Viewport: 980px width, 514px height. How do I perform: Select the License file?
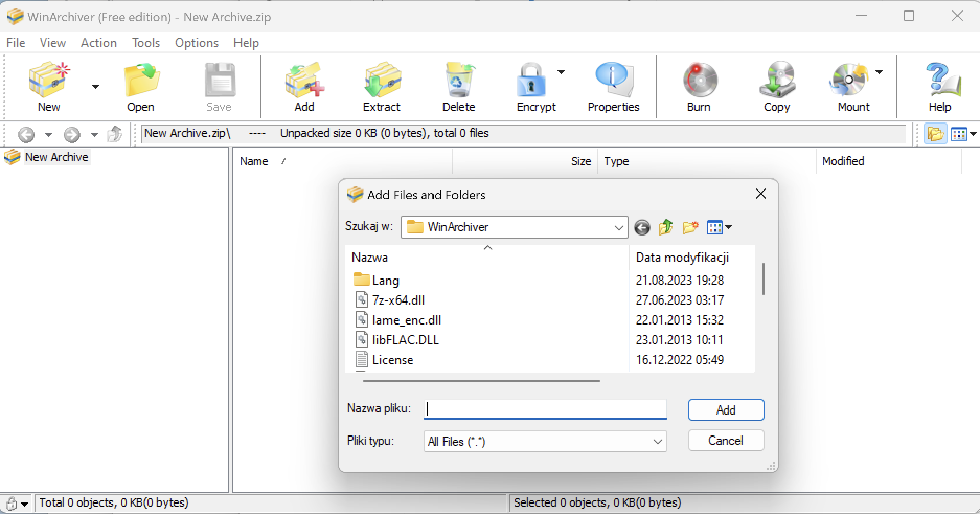pos(392,360)
